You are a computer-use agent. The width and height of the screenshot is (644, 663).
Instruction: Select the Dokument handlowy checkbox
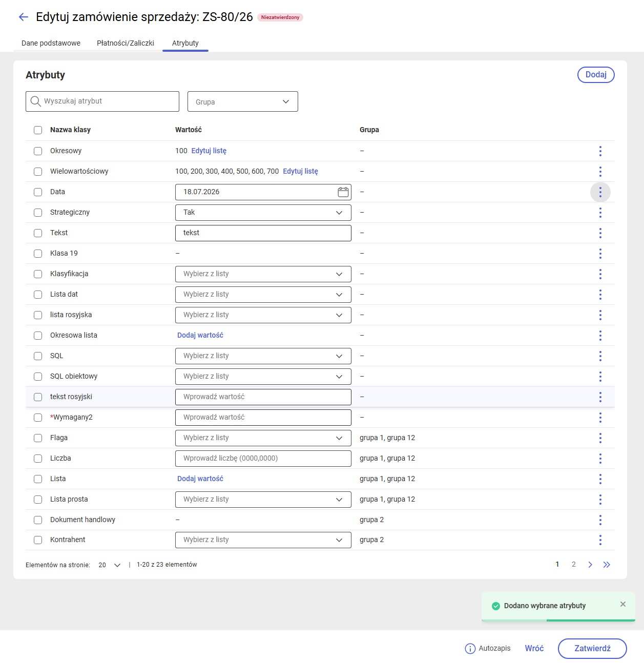click(38, 520)
